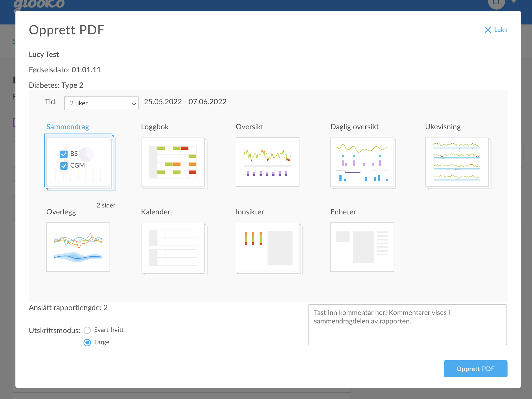Click the Innsikter title label
Screen dimensions: 532x399
(250, 212)
